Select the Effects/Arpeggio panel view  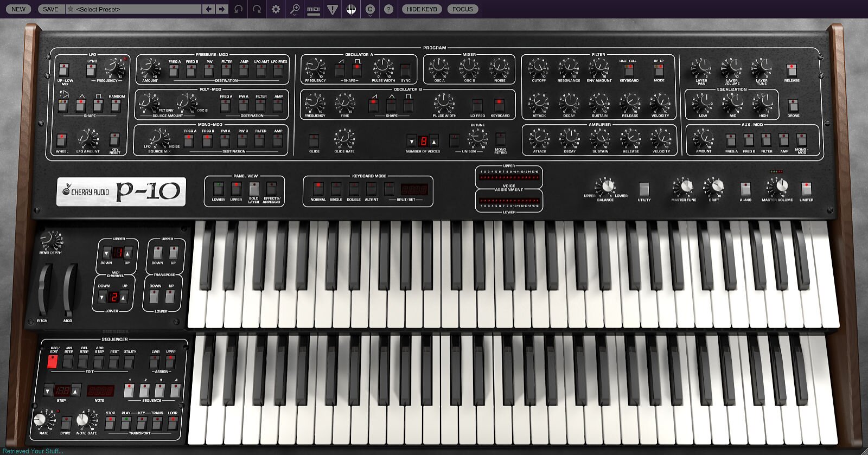click(271, 189)
